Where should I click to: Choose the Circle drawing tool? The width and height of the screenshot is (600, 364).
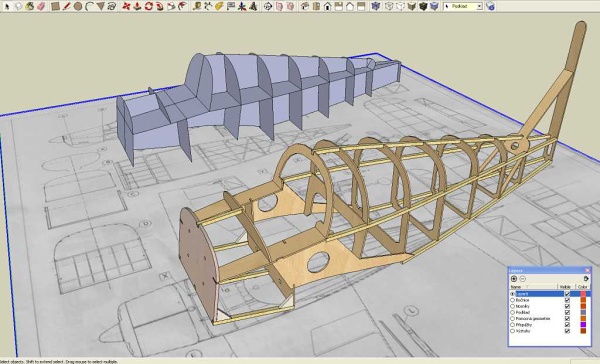point(78,6)
